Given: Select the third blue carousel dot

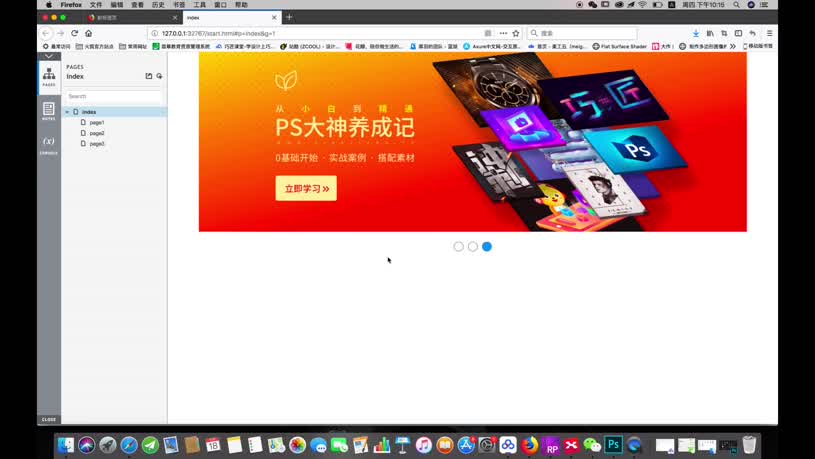Looking at the screenshot, I should coord(487,246).
